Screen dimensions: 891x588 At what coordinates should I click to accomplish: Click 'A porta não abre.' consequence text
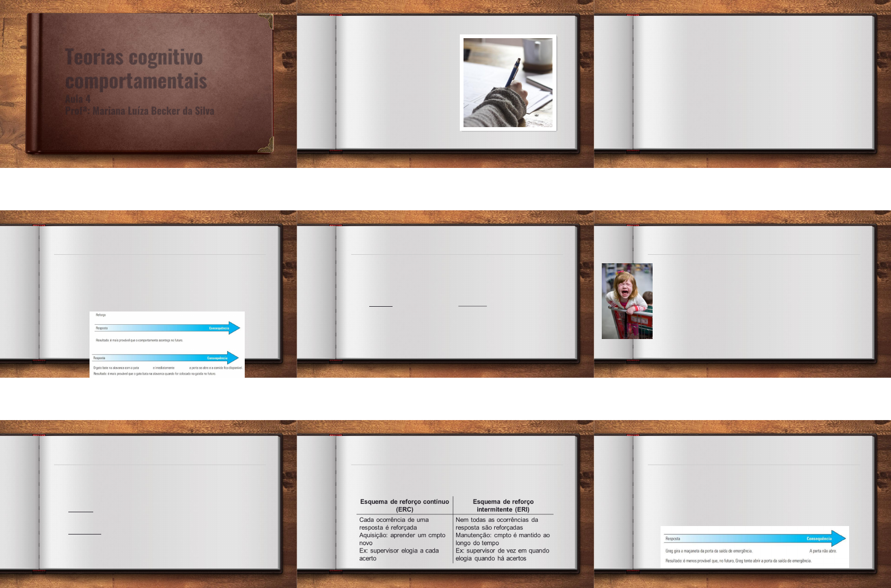(x=823, y=551)
